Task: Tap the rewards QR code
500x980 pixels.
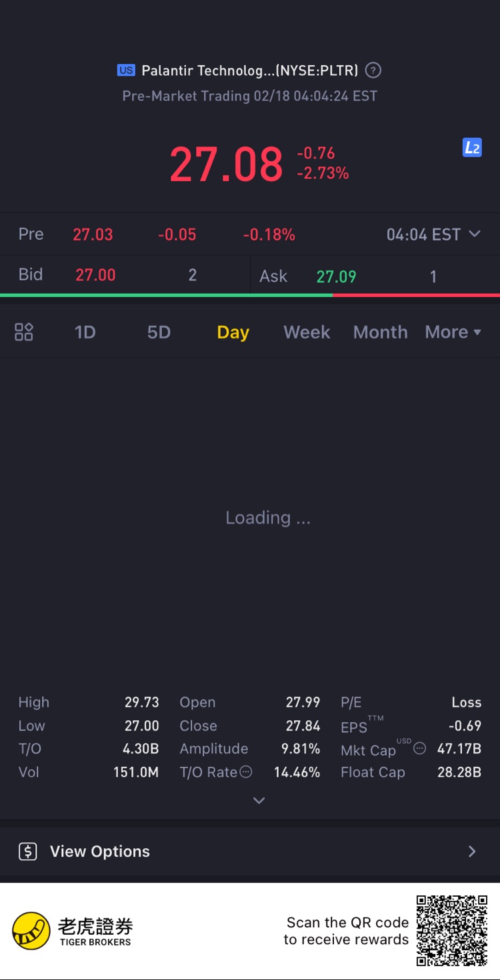Action: click(x=452, y=931)
